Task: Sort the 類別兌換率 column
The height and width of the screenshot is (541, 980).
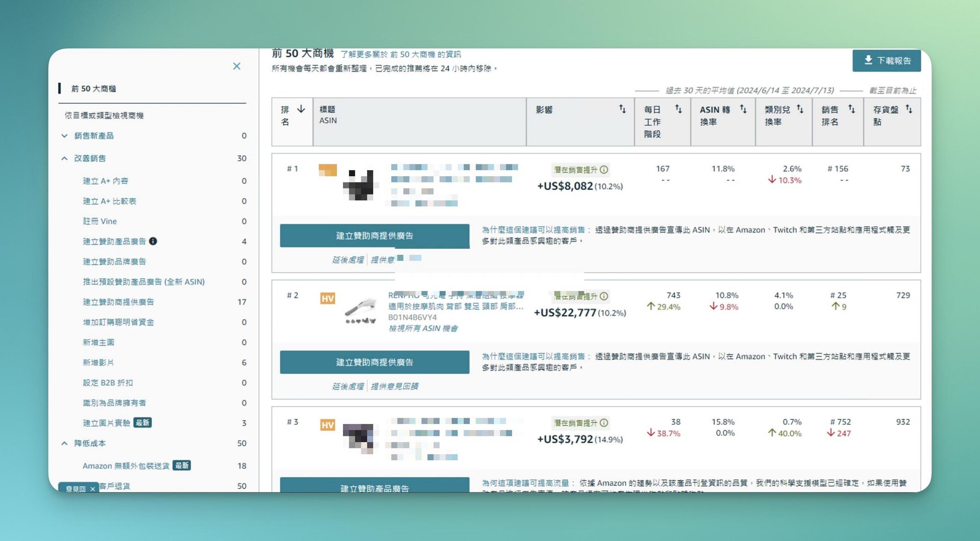Action: pos(800,109)
